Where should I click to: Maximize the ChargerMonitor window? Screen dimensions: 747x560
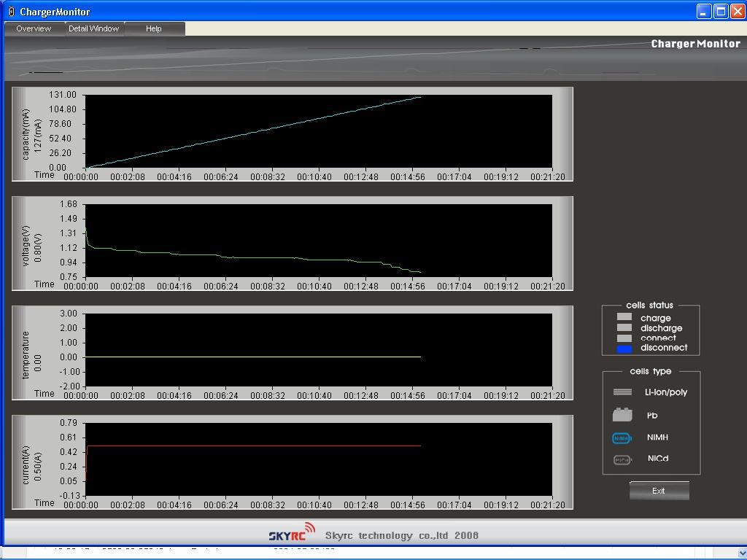(x=721, y=11)
